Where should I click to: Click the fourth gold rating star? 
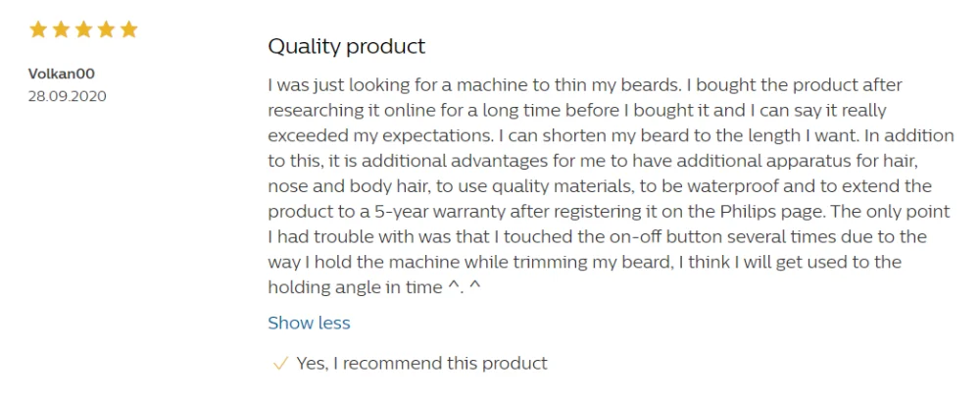(x=106, y=29)
